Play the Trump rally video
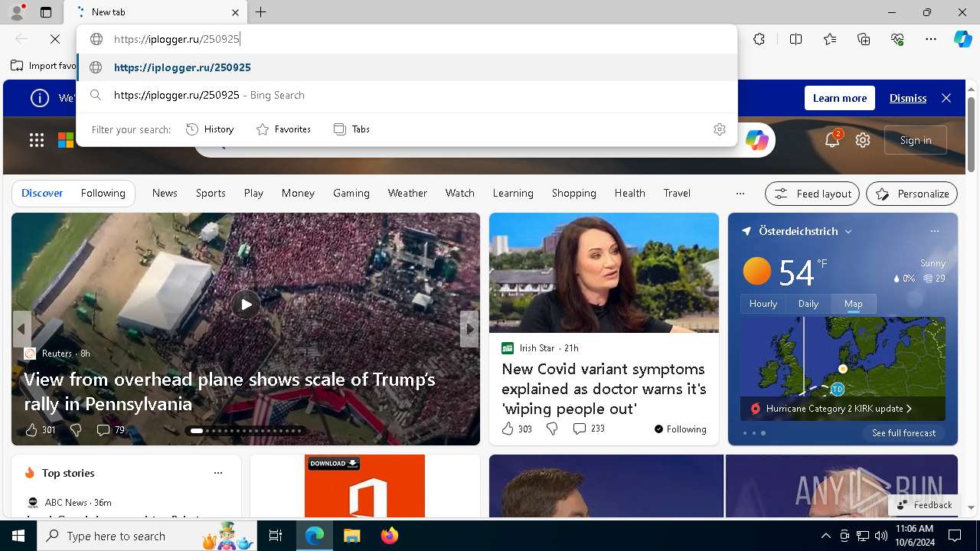 coord(246,305)
